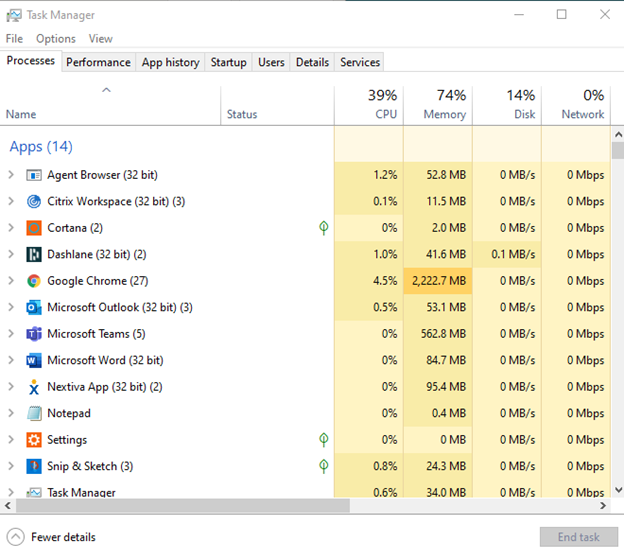This screenshot has height=560, width=624.
Task: Open the File menu
Action: pyautogui.click(x=14, y=39)
